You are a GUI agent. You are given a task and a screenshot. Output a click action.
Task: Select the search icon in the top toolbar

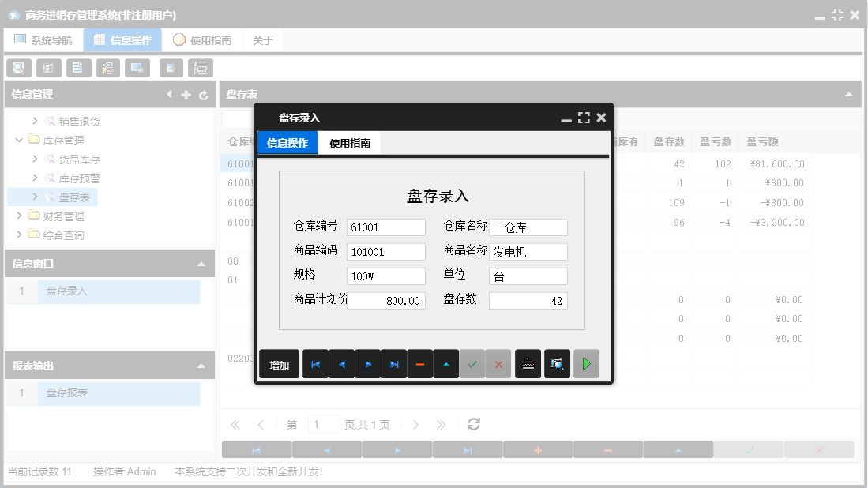click(x=18, y=68)
